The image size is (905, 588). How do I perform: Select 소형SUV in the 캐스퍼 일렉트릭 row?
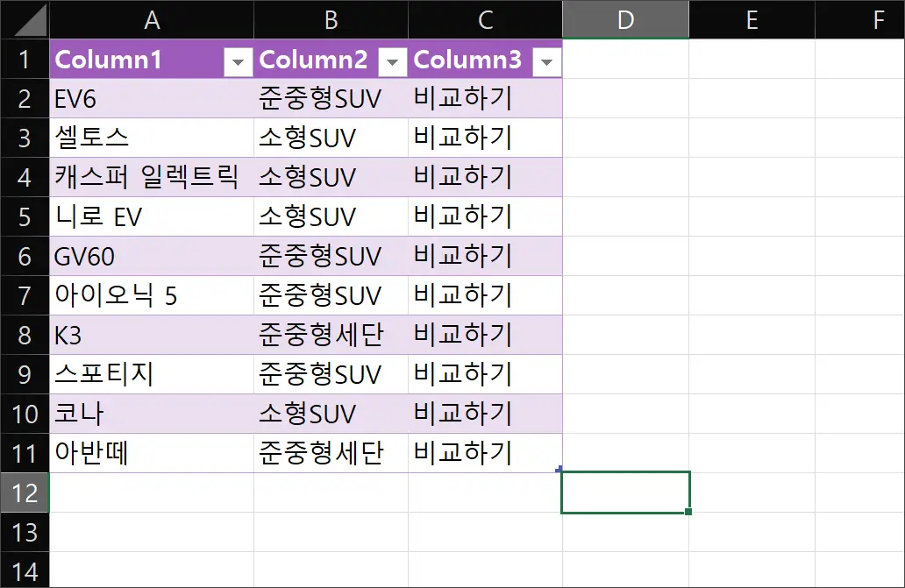click(x=331, y=177)
